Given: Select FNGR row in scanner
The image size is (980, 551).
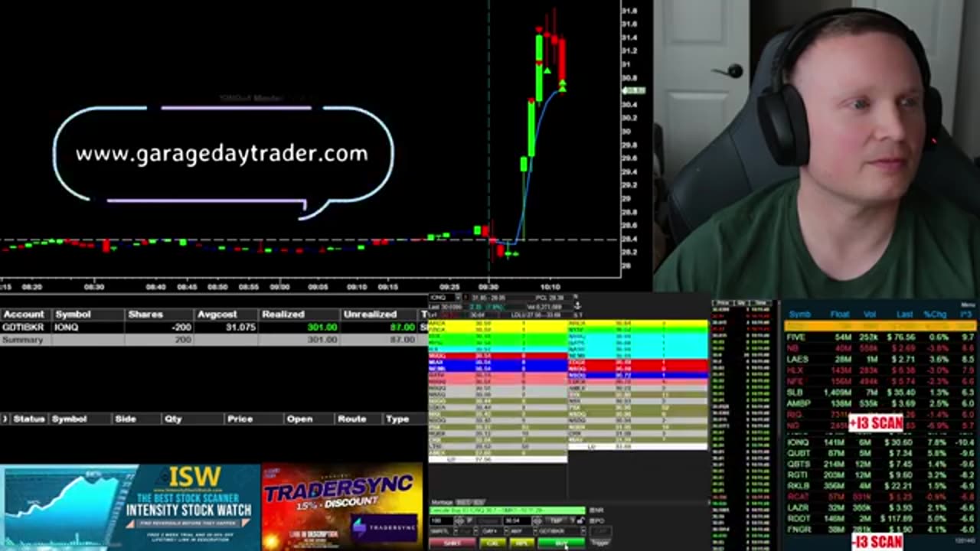Looking at the screenshot, I should (x=880, y=529).
